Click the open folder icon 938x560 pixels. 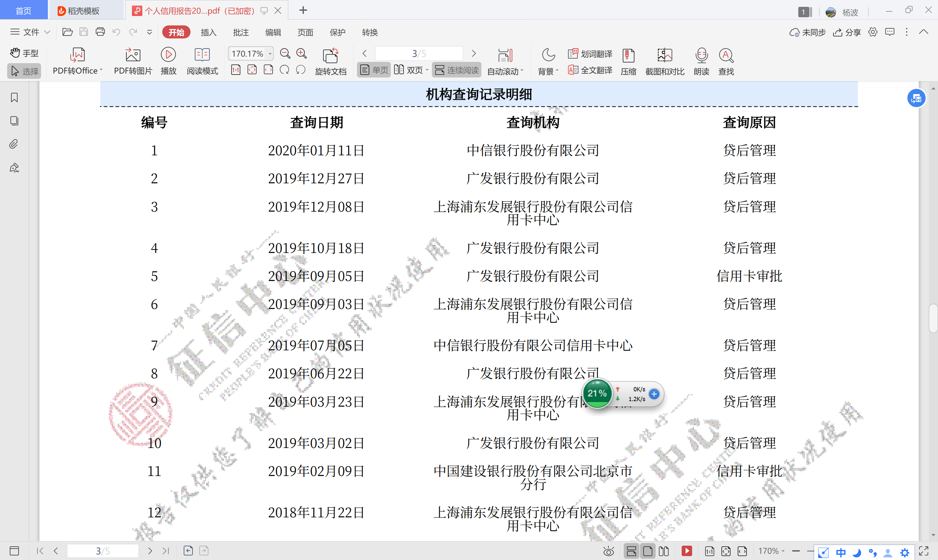click(67, 32)
